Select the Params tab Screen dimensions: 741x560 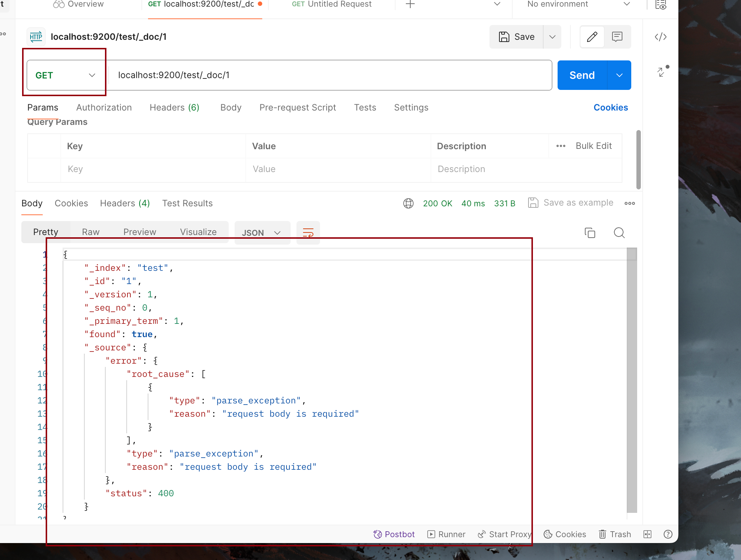pos(43,108)
